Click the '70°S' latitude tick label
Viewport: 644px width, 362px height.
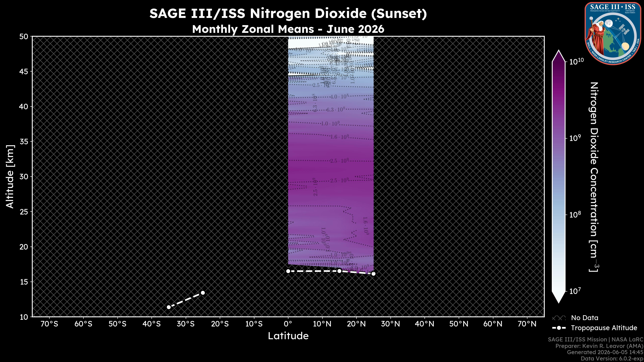pos(49,324)
